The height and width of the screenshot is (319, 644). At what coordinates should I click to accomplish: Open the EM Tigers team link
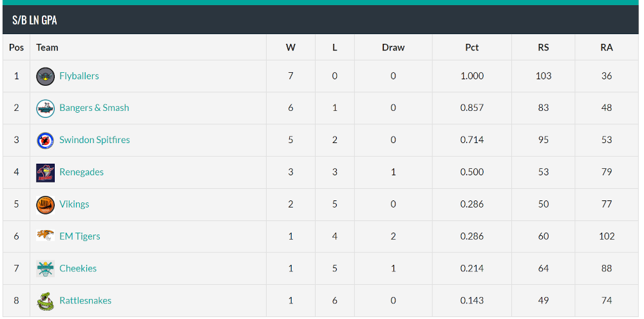80,237
